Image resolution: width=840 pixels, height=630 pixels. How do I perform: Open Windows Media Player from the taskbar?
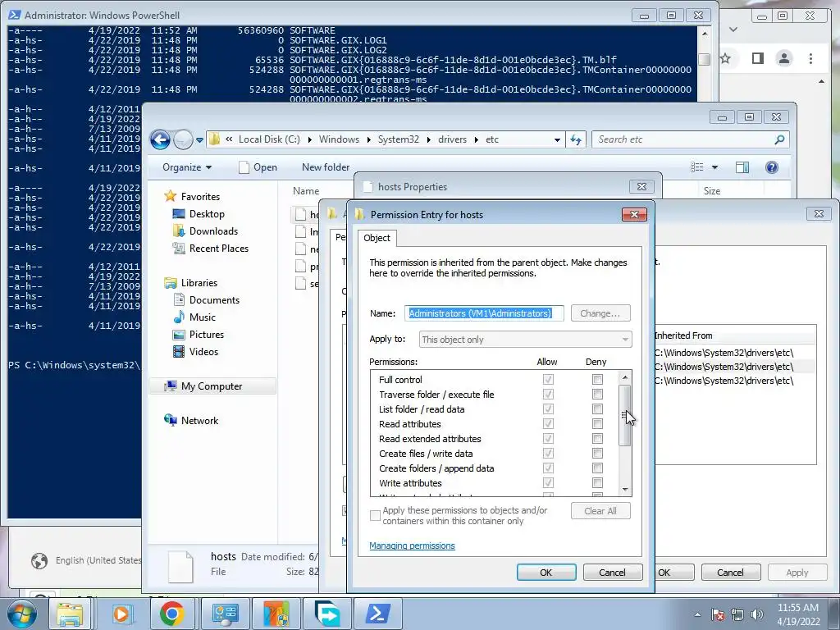121,614
